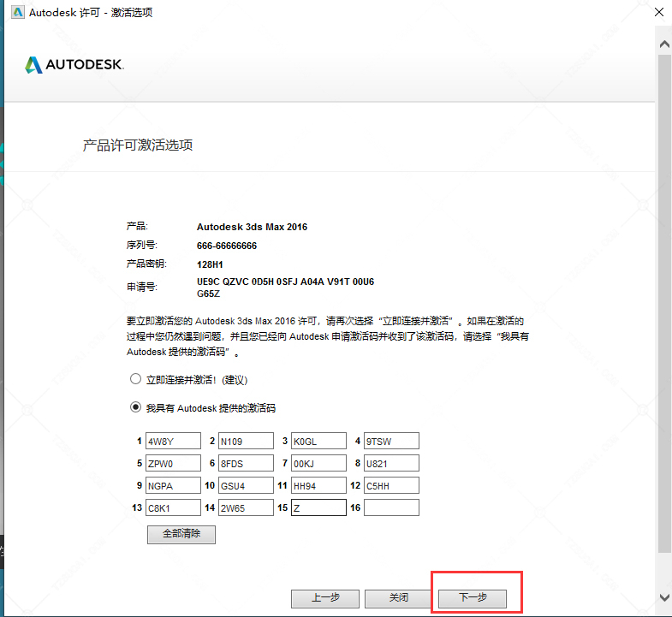
Task: Click activation code field 7 containing 00KJ
Action: pos(318,463)
